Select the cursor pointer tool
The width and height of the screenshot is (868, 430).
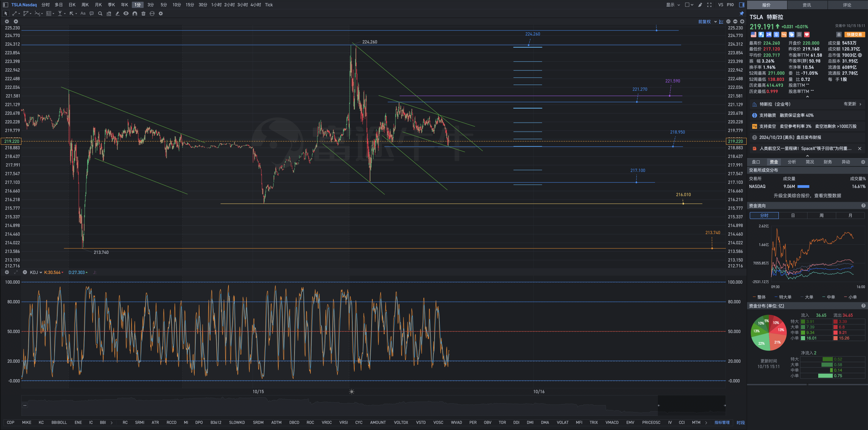tap(6, 13)
